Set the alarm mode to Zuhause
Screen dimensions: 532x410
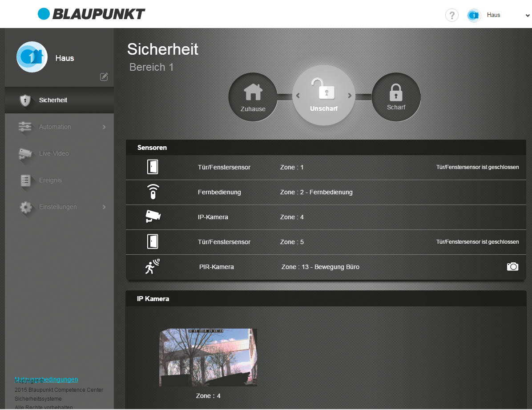[x=253, y=96]
